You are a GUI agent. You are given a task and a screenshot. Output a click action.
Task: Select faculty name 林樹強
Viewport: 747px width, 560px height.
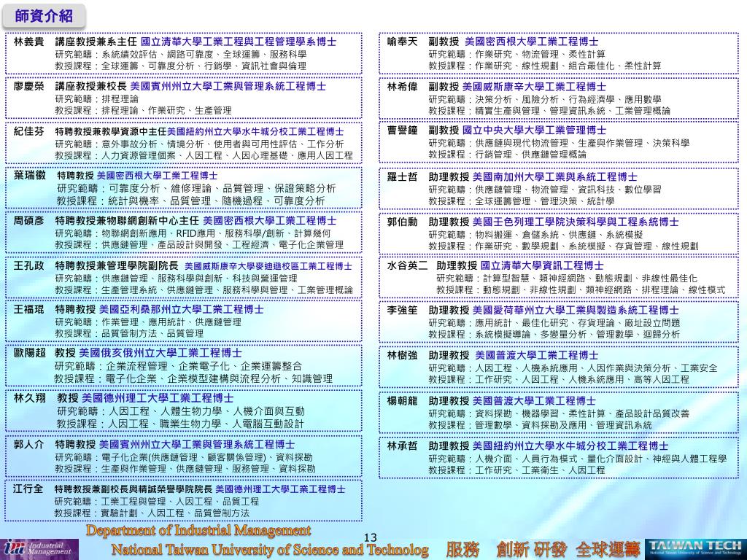pos(402,355)
